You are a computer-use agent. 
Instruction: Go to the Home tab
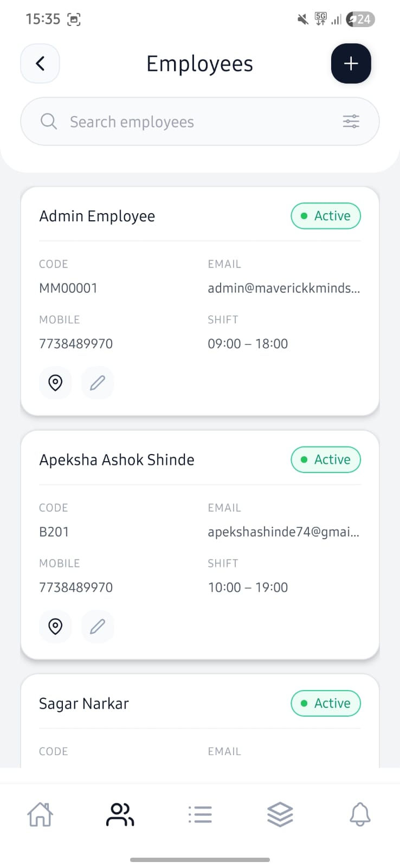(x=40, y=814)
